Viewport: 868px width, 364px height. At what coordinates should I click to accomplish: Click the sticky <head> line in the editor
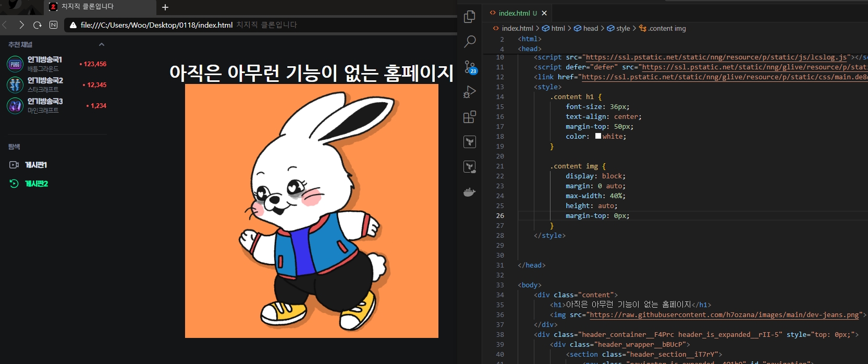(x=530, y=49)
